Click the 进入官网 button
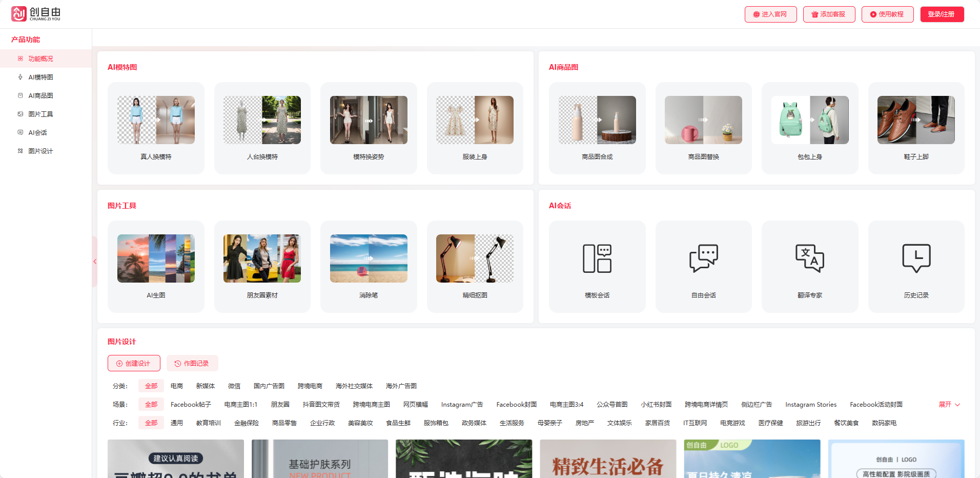Viewport: 980px width, 478px height. point(771,14)
